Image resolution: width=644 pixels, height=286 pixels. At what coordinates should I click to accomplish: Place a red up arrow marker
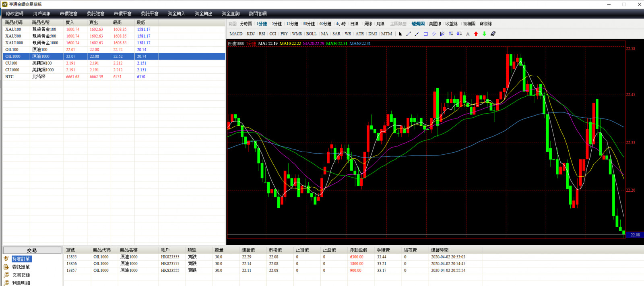pyautogui.click(x=476, y=34)
